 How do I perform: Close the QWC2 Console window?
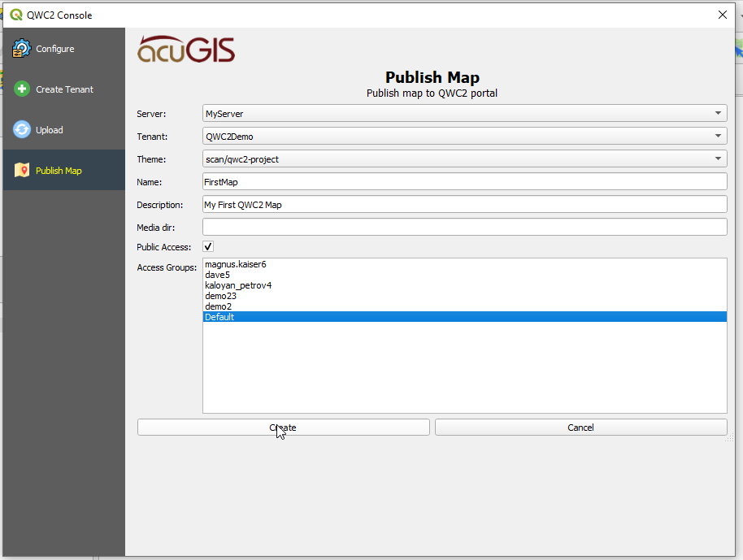pyautogui.click(x=723, y=15)
